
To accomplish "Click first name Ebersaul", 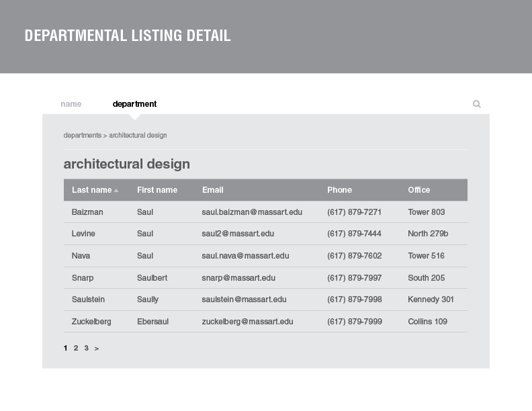I will click(152, 322).
